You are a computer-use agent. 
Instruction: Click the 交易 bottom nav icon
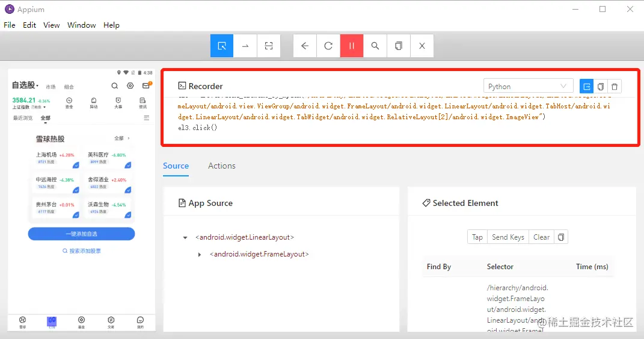tap(111, 322)
